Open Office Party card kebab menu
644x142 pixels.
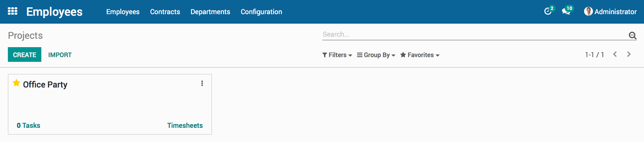202,83
